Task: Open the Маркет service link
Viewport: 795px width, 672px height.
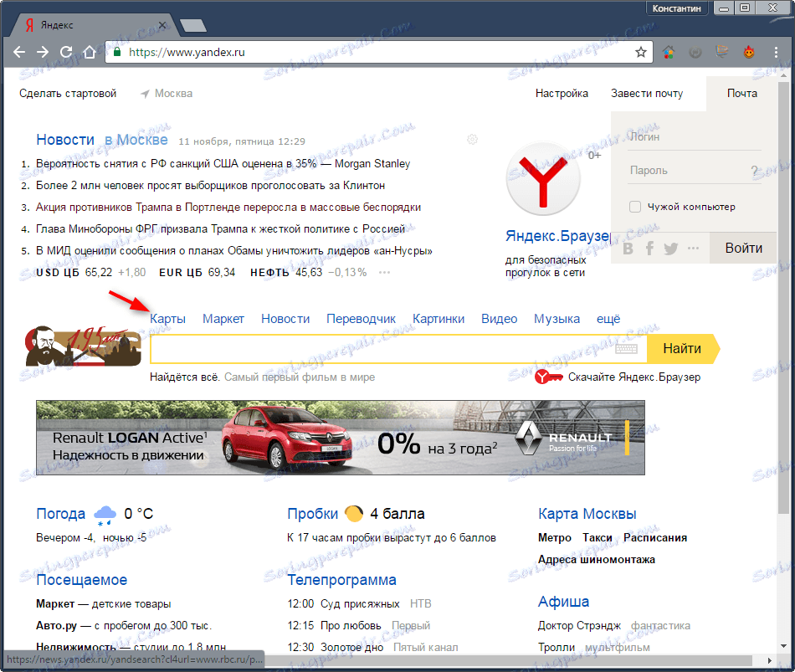Action: 223,319
